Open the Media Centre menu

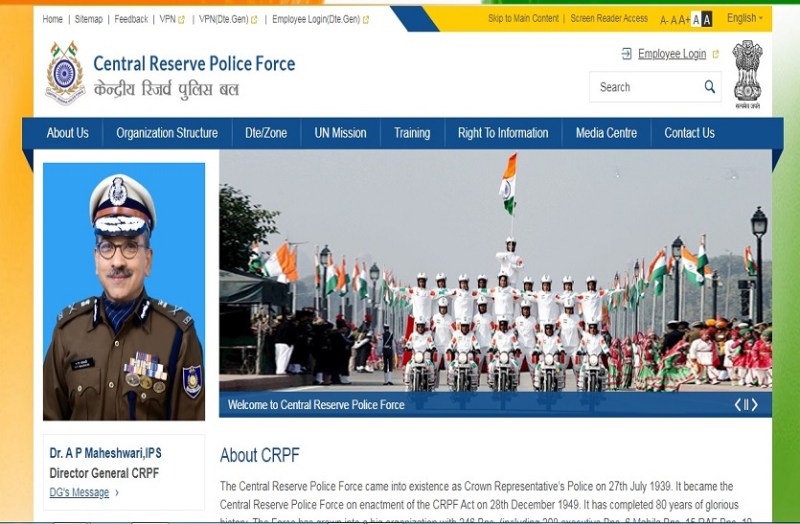coord(606,133)
